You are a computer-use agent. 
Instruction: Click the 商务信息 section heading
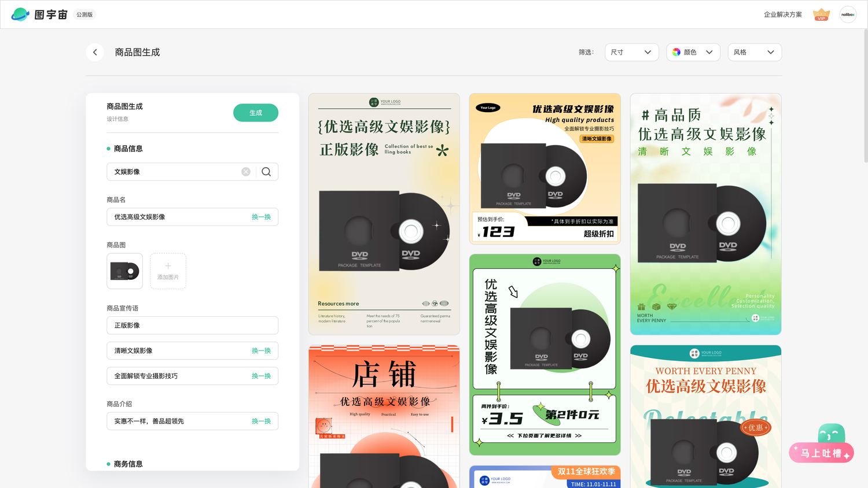(x=128, y=464)
